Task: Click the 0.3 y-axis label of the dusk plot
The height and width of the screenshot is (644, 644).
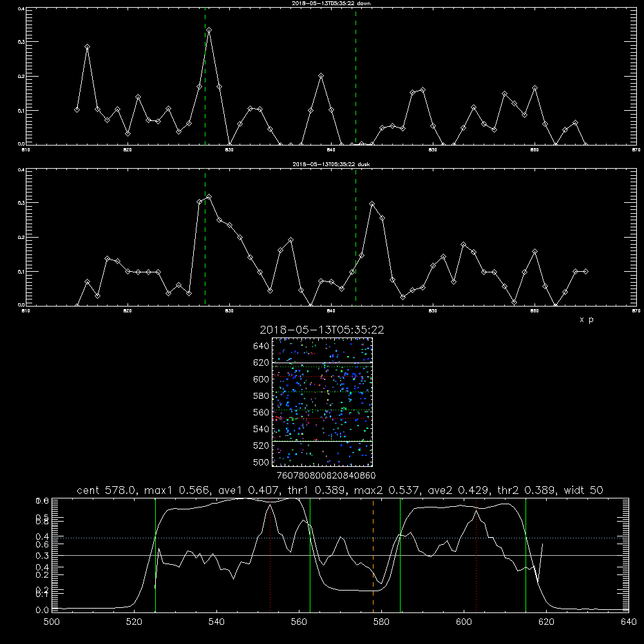Action: tap(21, 202)
